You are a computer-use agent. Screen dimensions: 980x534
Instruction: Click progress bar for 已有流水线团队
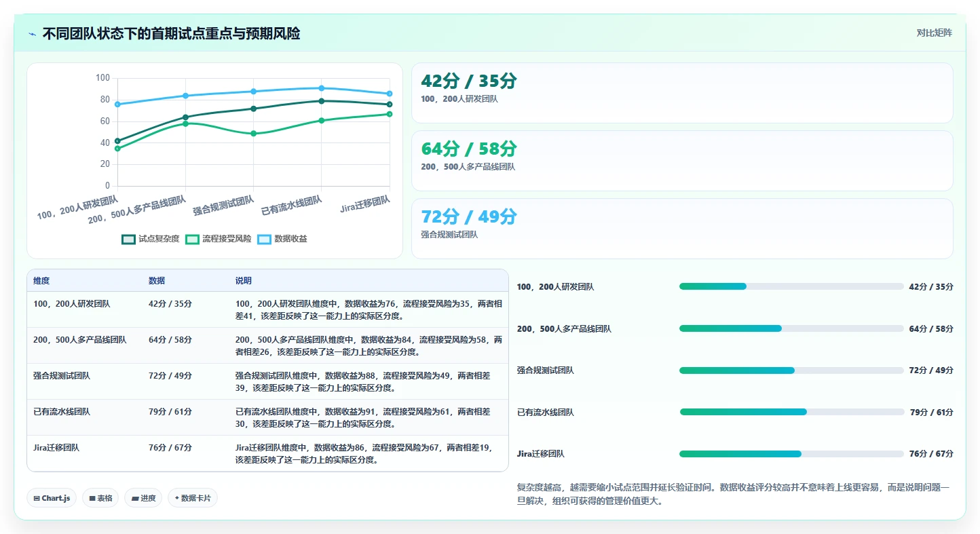791,412
